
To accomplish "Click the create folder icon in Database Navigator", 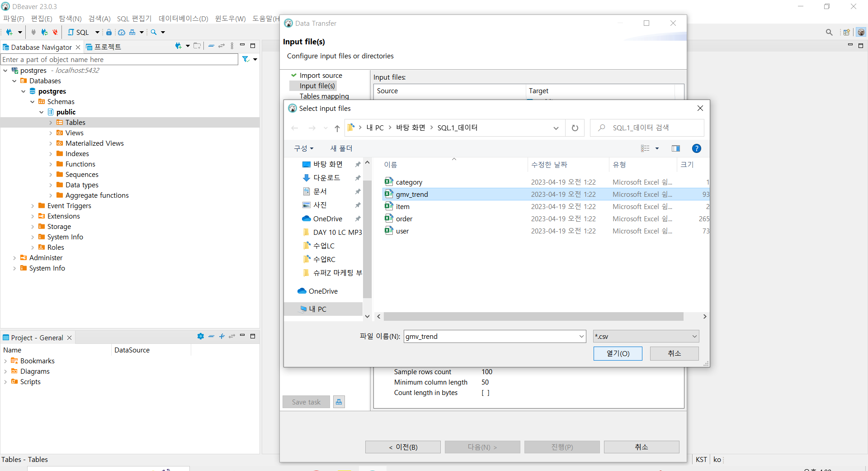I will [x=197, y=46].
